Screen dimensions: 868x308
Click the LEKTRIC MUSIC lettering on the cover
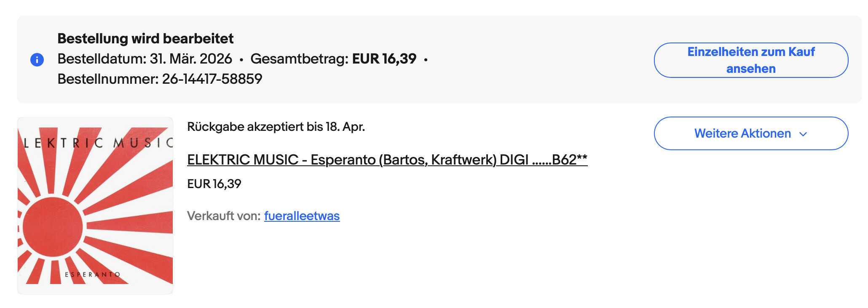coord(98,143)
